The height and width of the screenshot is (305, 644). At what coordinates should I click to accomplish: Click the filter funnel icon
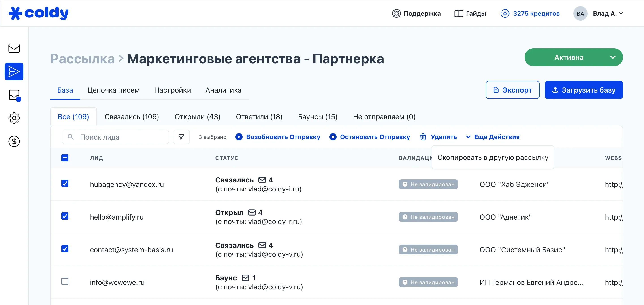pyautogui.click(x=181, y=137)
